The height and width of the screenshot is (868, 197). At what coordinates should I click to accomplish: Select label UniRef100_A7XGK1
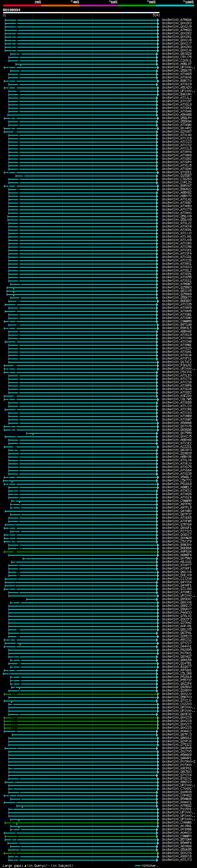pyautogui.click(x=176, y=108)
